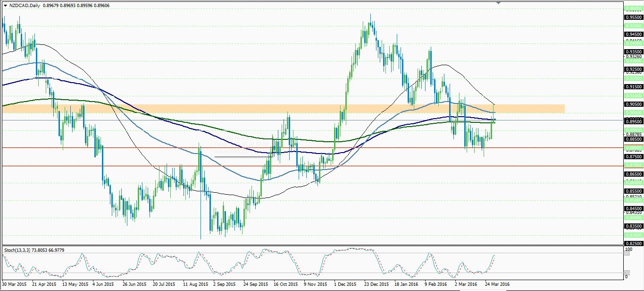644x291 pixels.
Task: Open the dropdown arrow beside NZDCAD,Daily
Action: (x=5, y=5)
